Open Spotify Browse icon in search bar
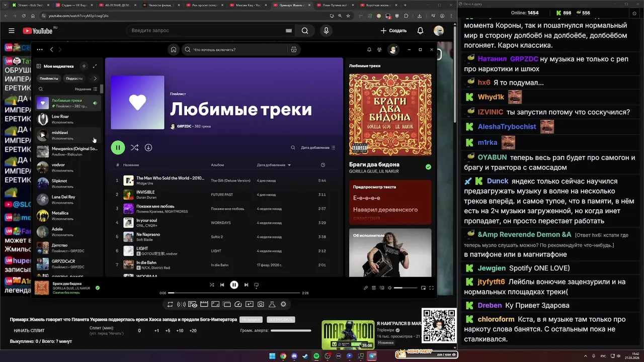This screenshot has height=362, width=644. pyautogui.click(x=294, y=49)
